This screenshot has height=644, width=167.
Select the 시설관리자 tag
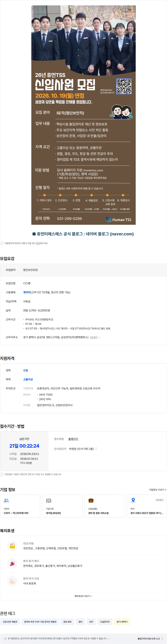point(105,622)
